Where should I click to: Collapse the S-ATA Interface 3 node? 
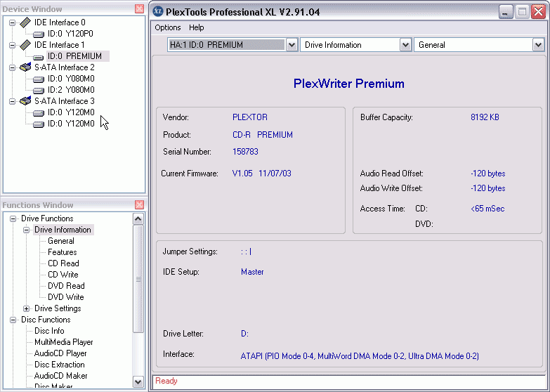(x=13, y=101)
